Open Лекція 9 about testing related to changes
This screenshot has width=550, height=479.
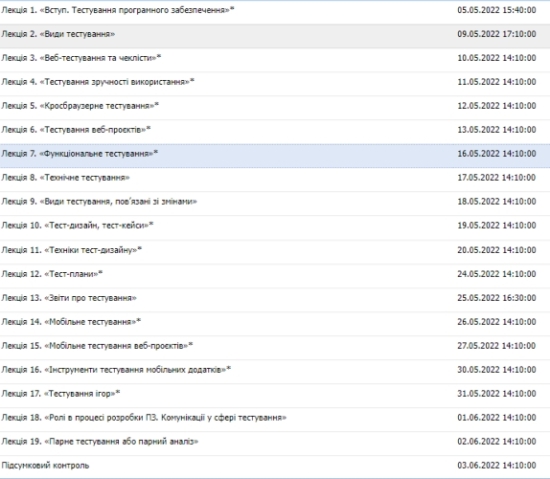coord(99,201)
